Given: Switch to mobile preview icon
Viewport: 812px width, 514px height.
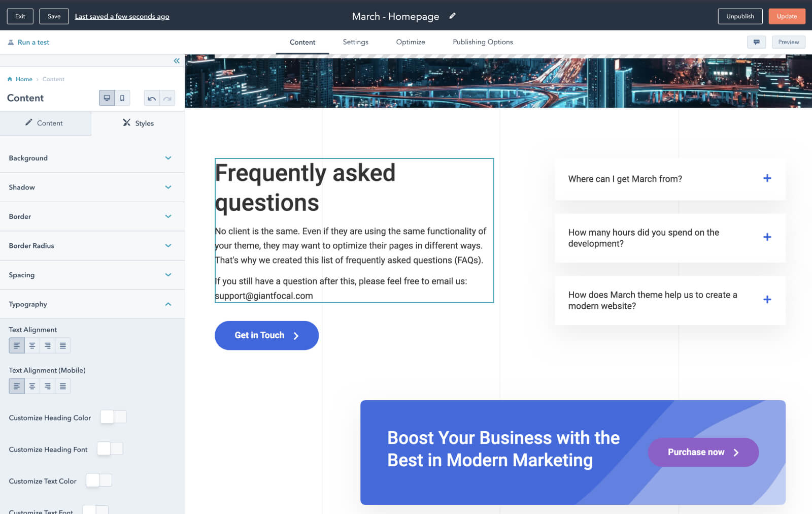Looking at the screenshot, I should click(x=122, y=98).
